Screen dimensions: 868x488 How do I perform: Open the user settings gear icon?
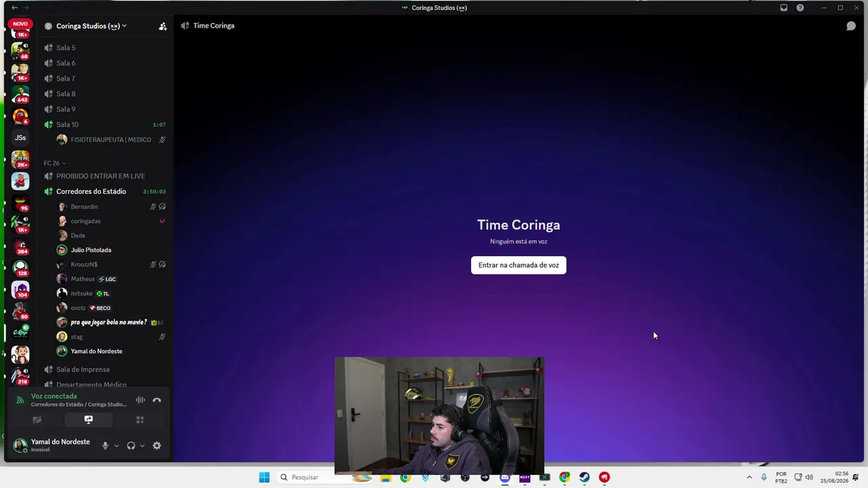click(x=157, y=445)
